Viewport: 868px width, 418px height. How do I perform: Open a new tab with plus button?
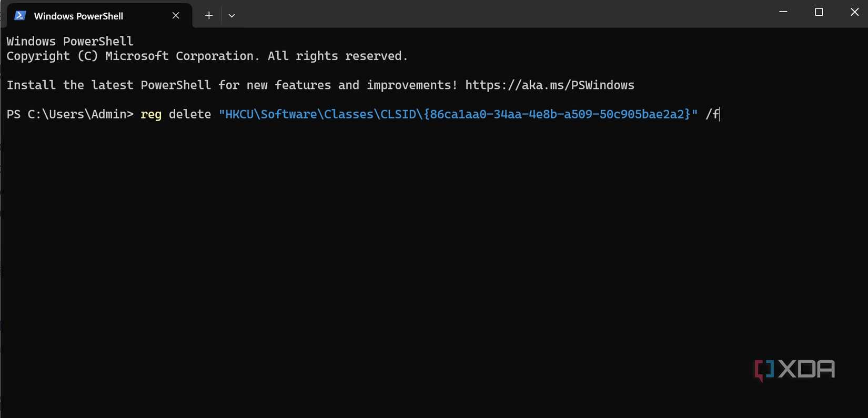point(209,16)
